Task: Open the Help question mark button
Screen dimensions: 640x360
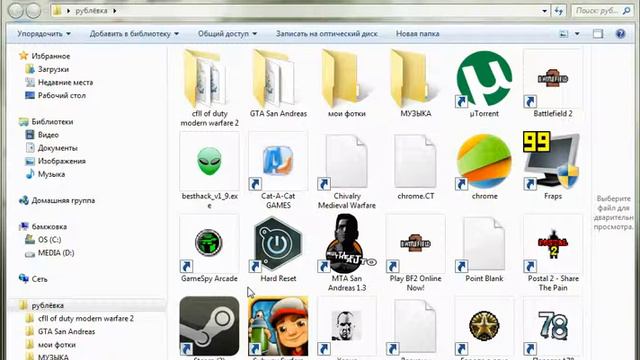Action: pos(620,34)
